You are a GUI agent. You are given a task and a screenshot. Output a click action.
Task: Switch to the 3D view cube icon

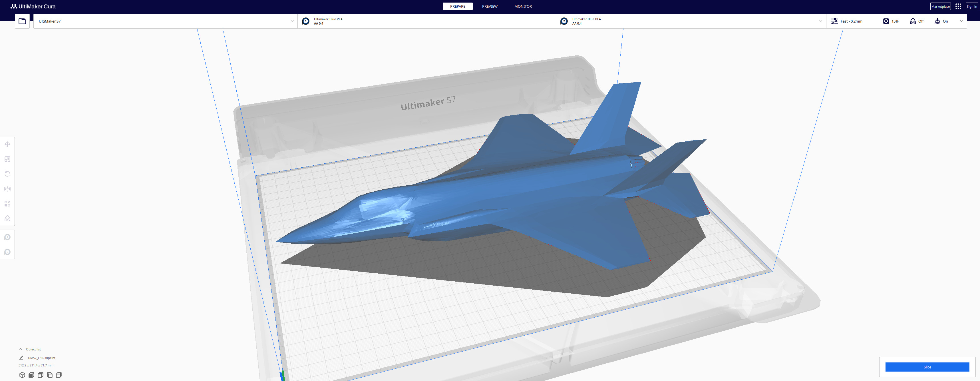coord(22,375)
